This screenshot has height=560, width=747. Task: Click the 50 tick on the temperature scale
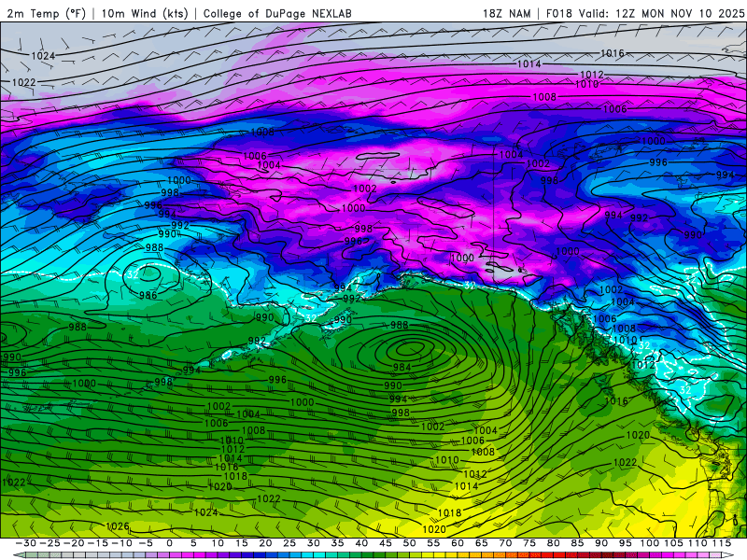409,543
